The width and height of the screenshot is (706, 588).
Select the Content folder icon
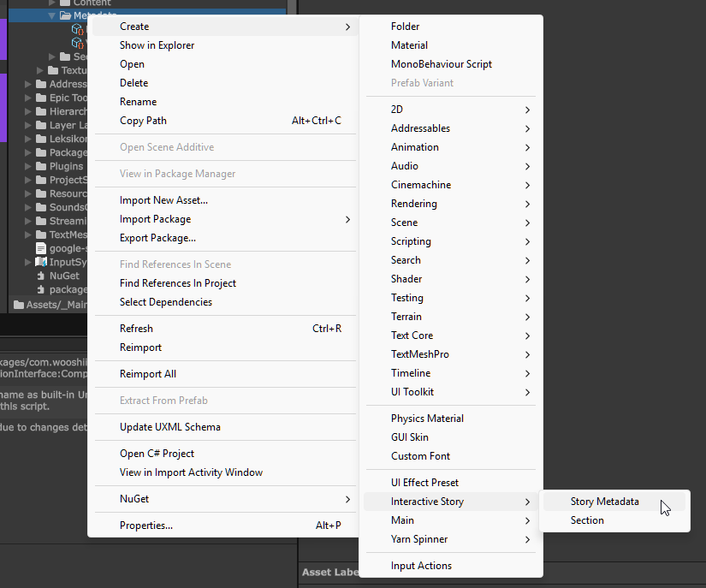coord(64,2)
